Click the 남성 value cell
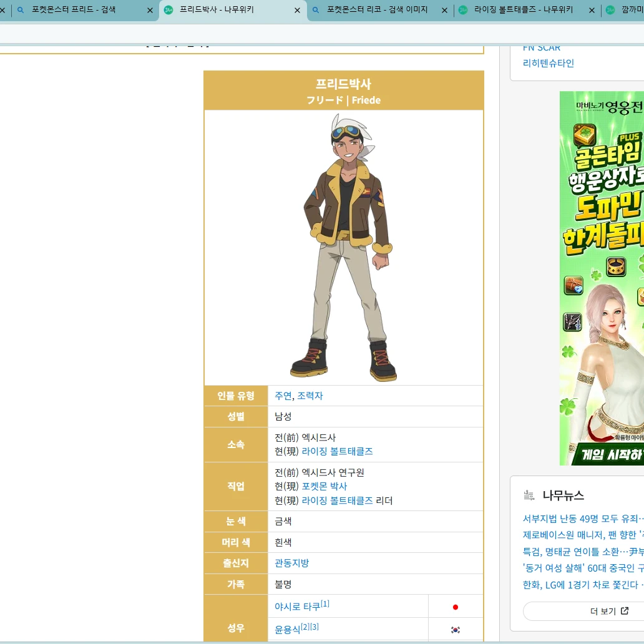644x644 pixels. pos(376,416)
